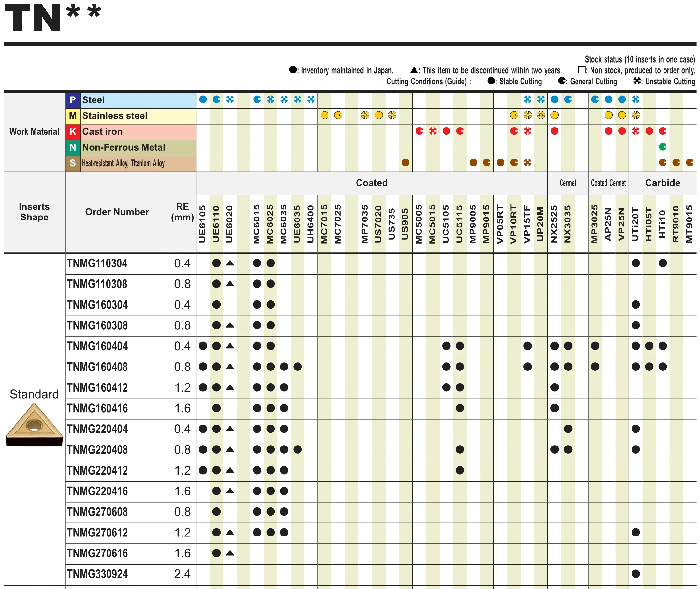The height and width of the screenshot is (589, 700).
Task: Click the red Cast iron symbol under MC5005
Action: point(419,131)
